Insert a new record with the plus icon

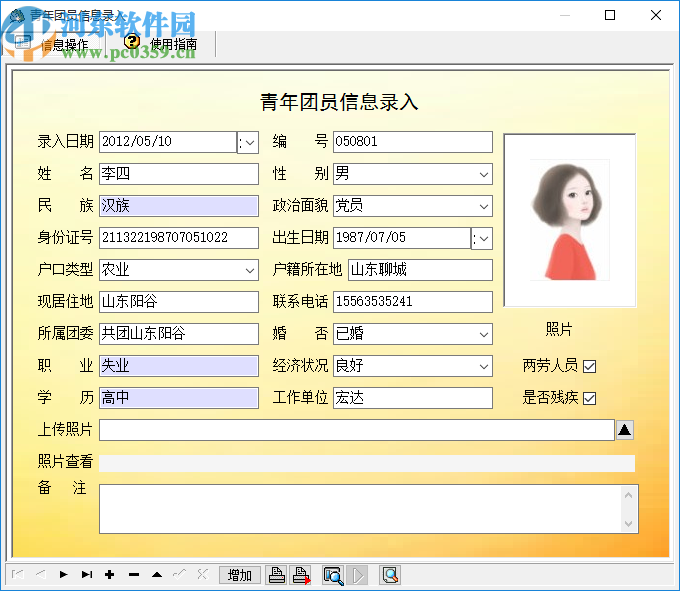pyautogui.click(x=110, y=575)
